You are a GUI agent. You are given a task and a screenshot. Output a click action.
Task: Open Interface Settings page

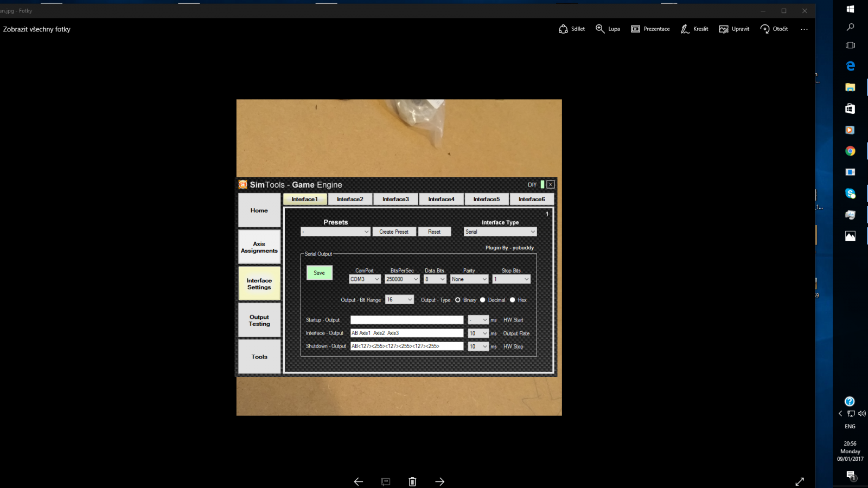(259, 284)
